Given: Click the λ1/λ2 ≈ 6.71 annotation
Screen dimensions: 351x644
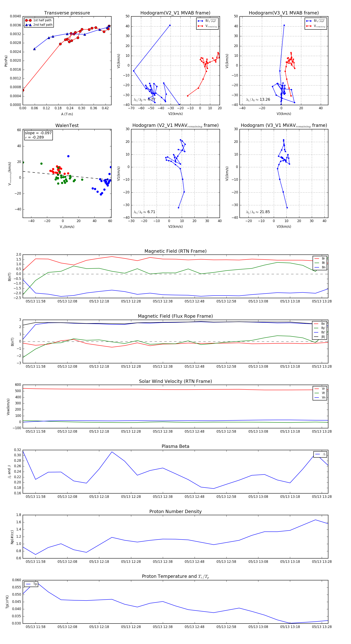Looking at the screenshot, I should [144, 212].
